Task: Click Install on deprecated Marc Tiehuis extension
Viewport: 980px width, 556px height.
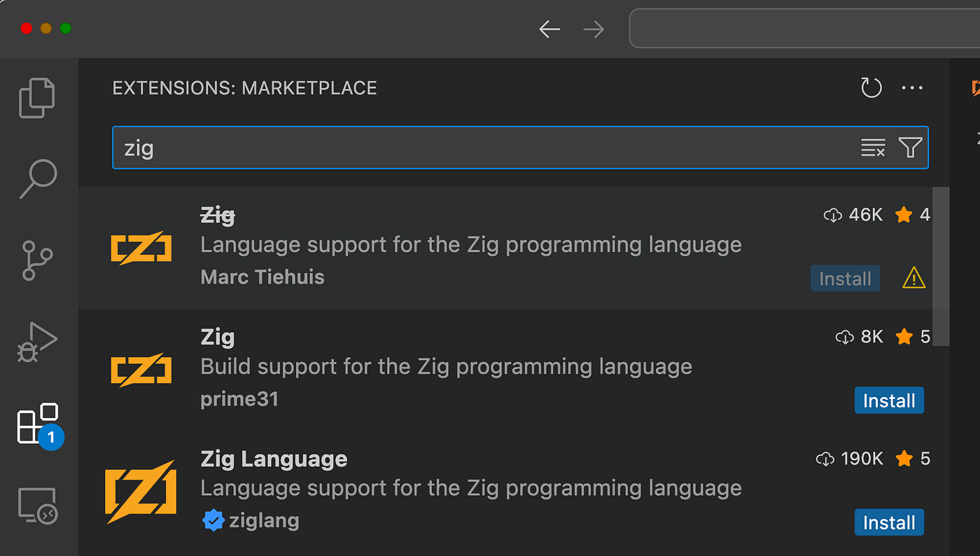Action: coord(845,279)
